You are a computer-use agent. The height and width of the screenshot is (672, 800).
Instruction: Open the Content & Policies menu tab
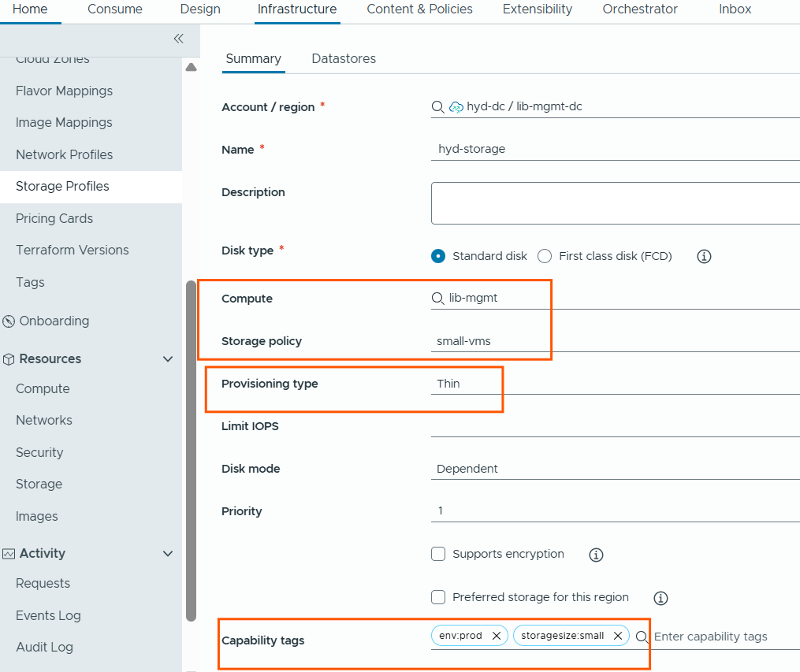[419, 9]
